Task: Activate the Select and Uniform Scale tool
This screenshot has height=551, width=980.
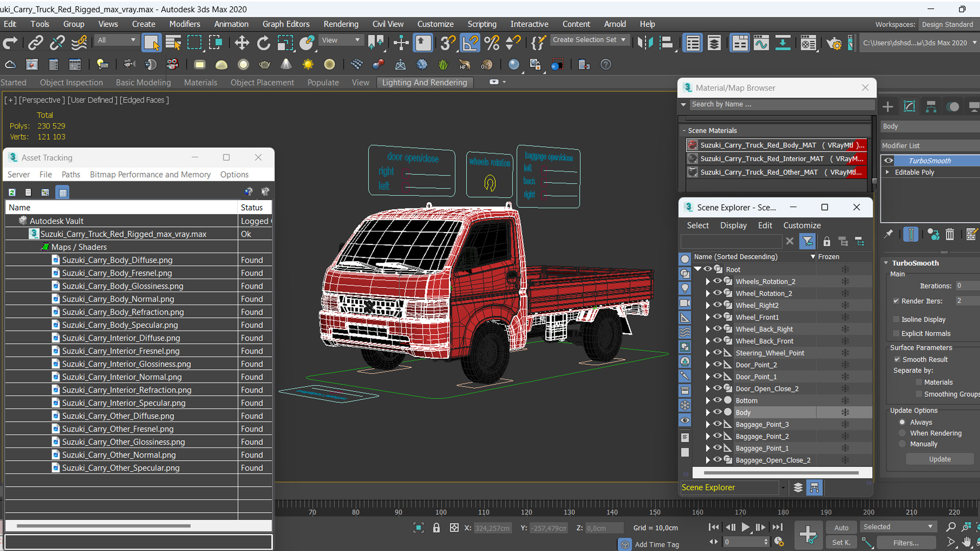Action: pos(285,43)
